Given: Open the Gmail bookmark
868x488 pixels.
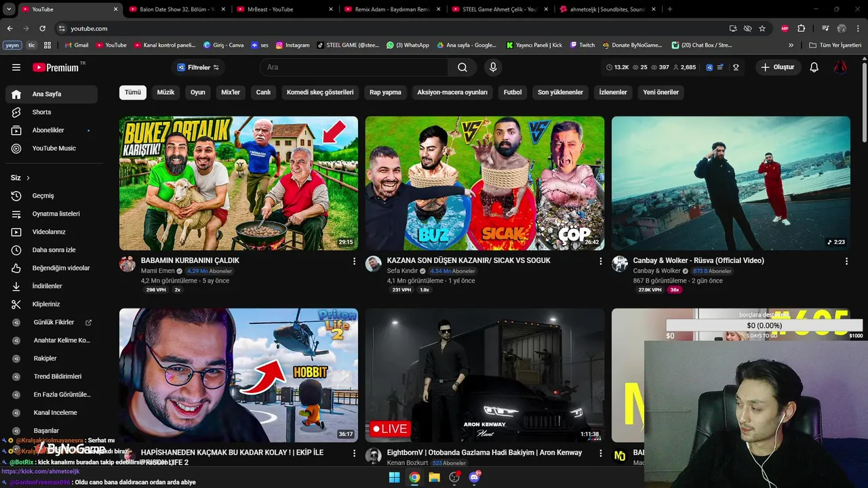Looking at the screenshot, I should (x=77, y=45).
